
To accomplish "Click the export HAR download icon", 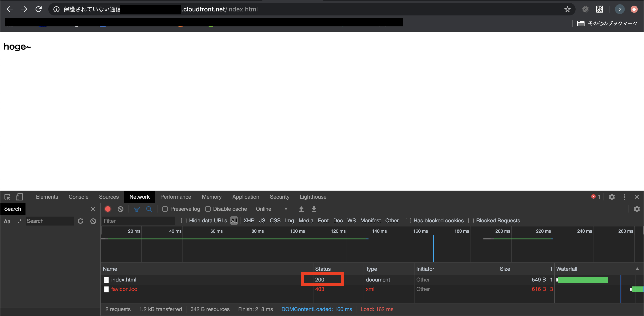I will tap(314, 209).
